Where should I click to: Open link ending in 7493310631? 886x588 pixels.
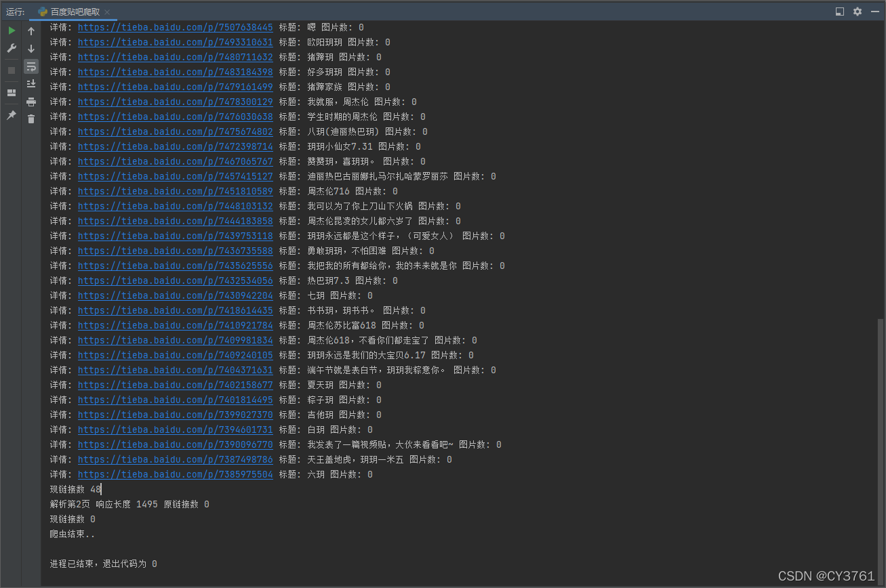176,42
